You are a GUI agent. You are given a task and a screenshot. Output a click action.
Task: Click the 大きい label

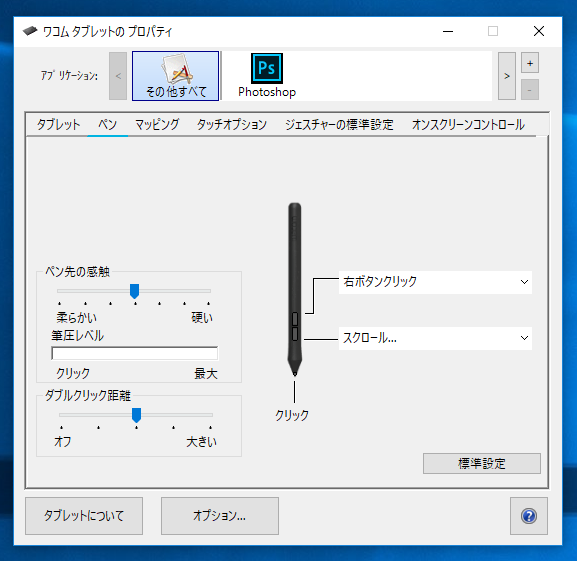point(201,442)
